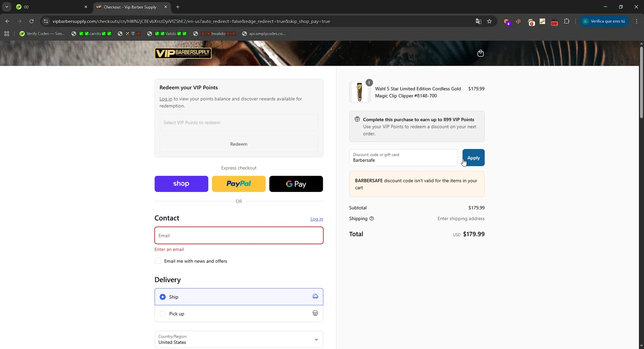The image size is (644, 349).
Task: Click the VIP Barber Supply logo
Action: (183, 53)
